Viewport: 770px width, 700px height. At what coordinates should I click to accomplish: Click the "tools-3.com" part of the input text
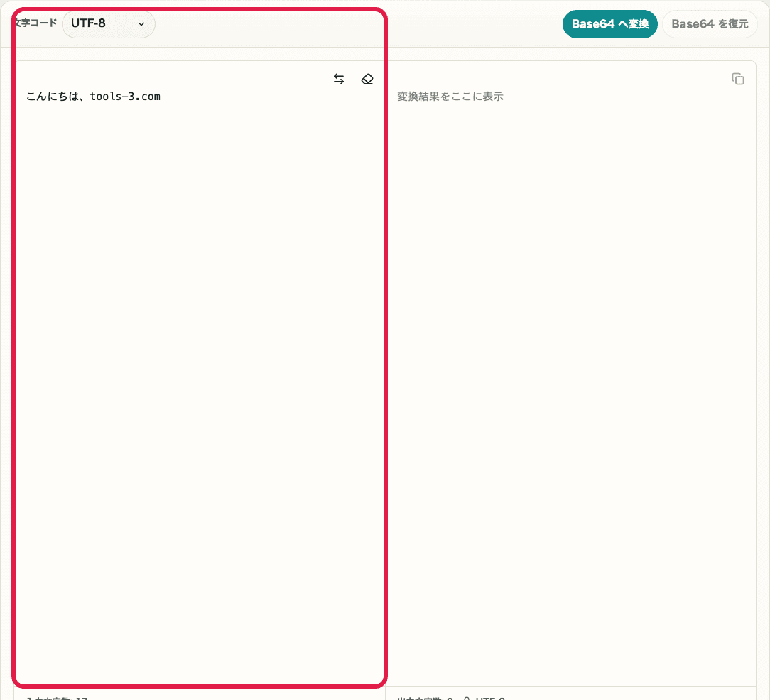coord(125,97)
